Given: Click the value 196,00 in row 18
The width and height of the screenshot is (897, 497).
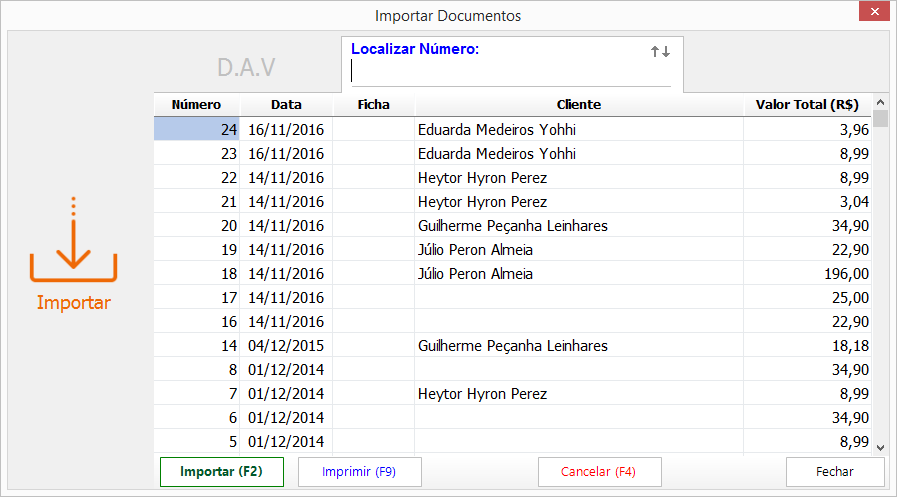Looking at the screenshot, I should point(846,274).
